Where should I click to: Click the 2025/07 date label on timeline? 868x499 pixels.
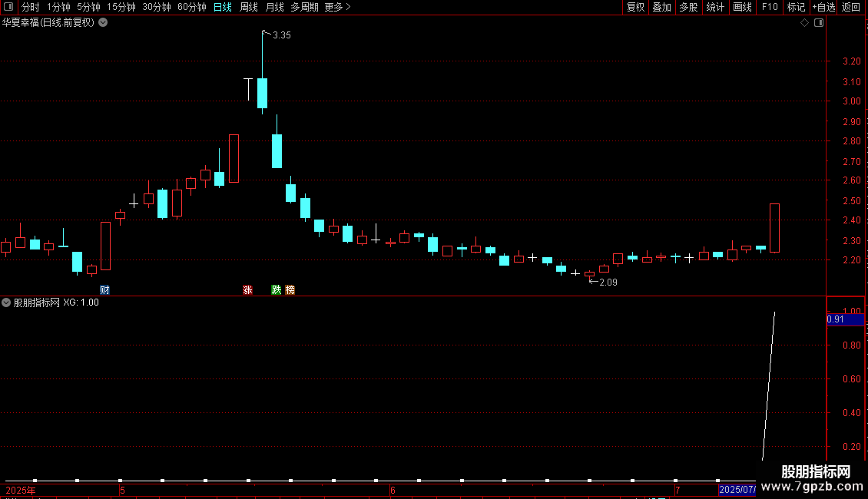tap(737, 490)
